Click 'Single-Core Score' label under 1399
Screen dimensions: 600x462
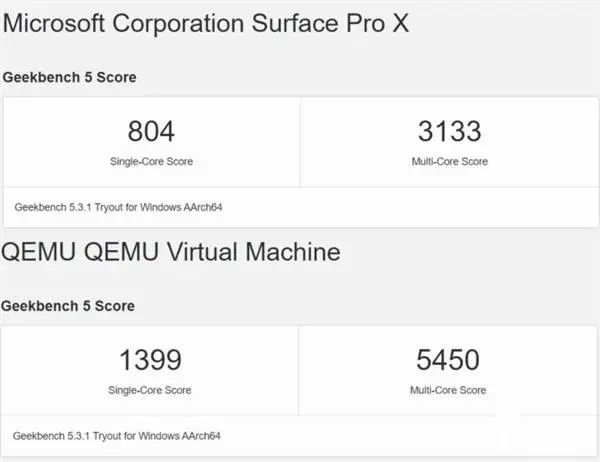[151, 390]
